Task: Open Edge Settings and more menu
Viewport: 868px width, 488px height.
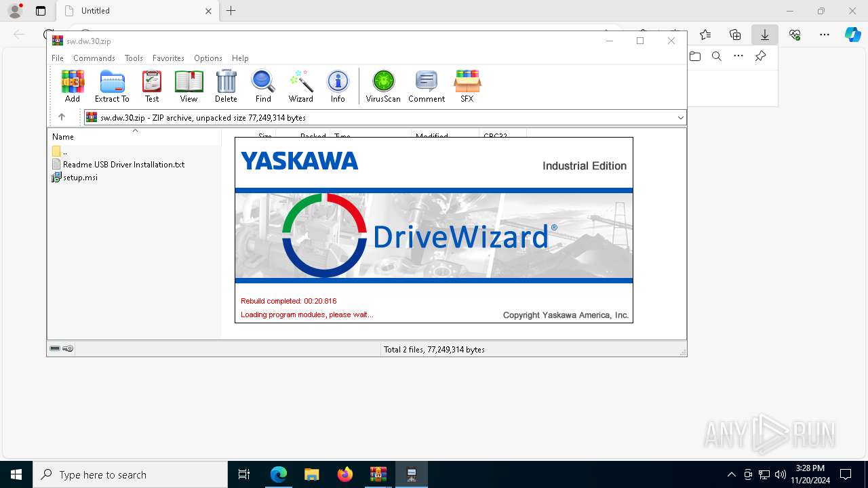Action: 825,35
